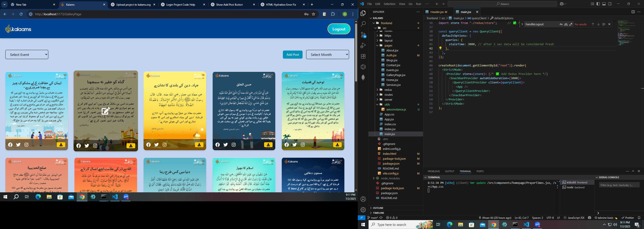
Task: Open the PORTS panel tab
Action: (x=480, y=171)
